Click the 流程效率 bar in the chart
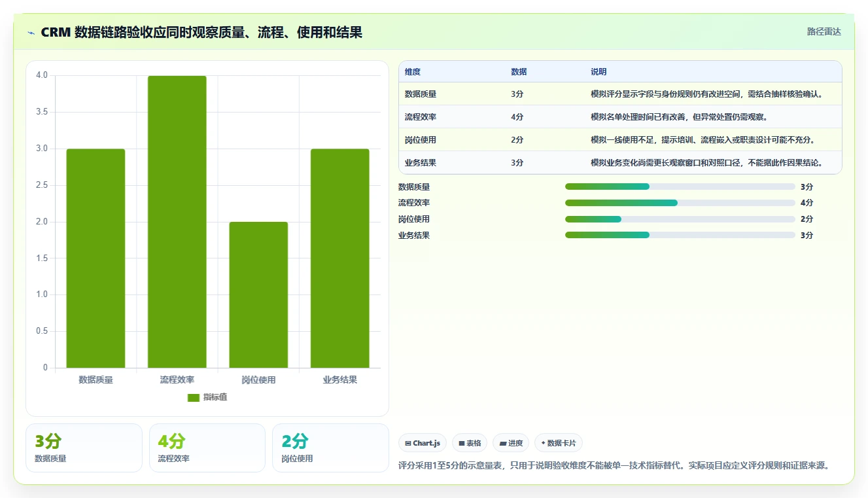Screen dimensions: 868x498 point(177,222)
